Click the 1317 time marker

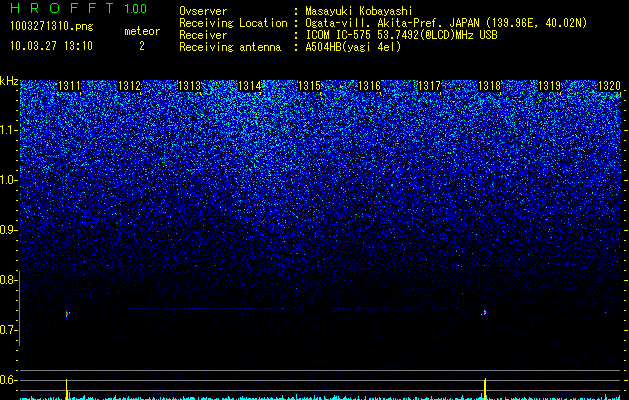pyautogui.click(x=429, y=86)
